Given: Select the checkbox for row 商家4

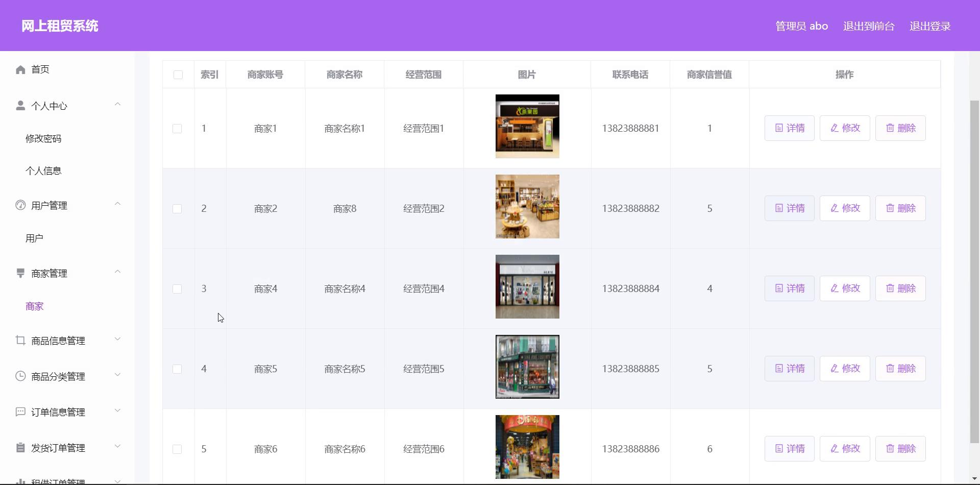Looking at the screenshot, I should pos(177,289).
